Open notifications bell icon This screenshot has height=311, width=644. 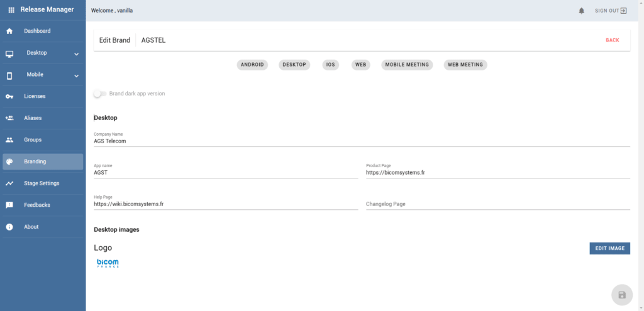(582, 11)
